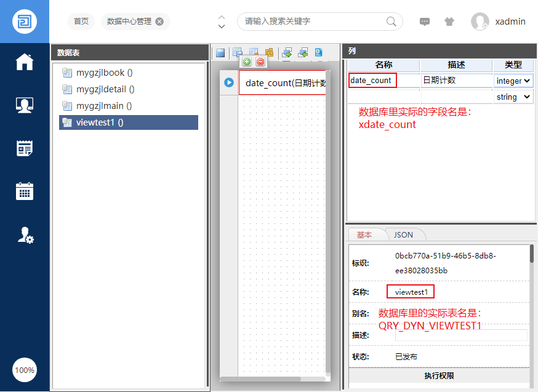This screenshot has height=392, width=538.
Task: Open the integer type dropdown for date_count
Action: pos(513,81)
